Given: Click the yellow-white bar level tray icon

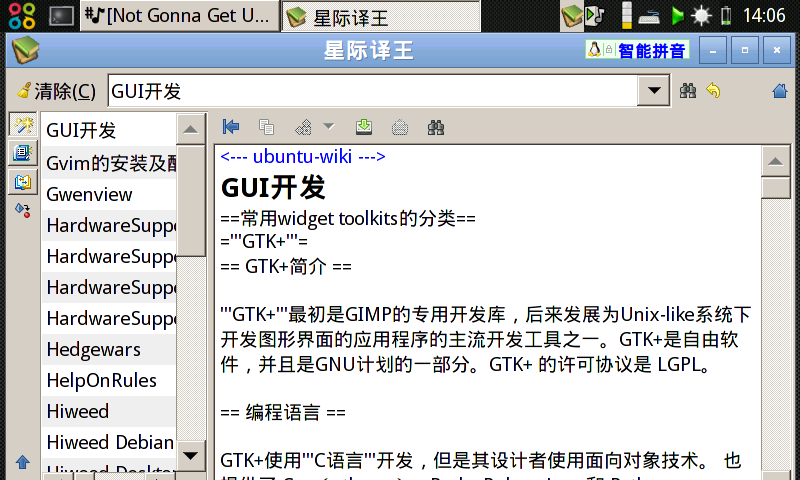Looking at the screenshot, I should pyautogui.click(x=627, y=15).
